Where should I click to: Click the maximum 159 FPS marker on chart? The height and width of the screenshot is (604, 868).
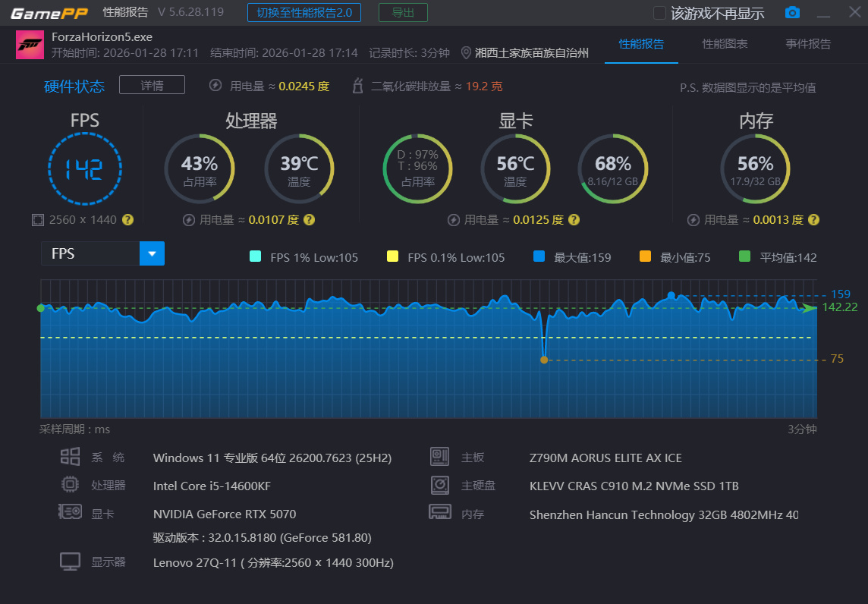671,295
